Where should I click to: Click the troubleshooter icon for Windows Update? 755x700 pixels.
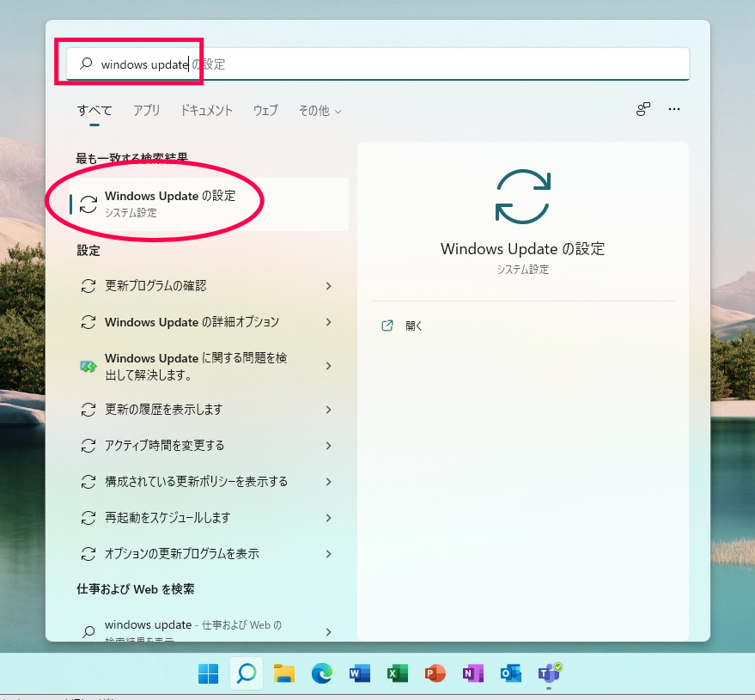click(x=88, y=367)
